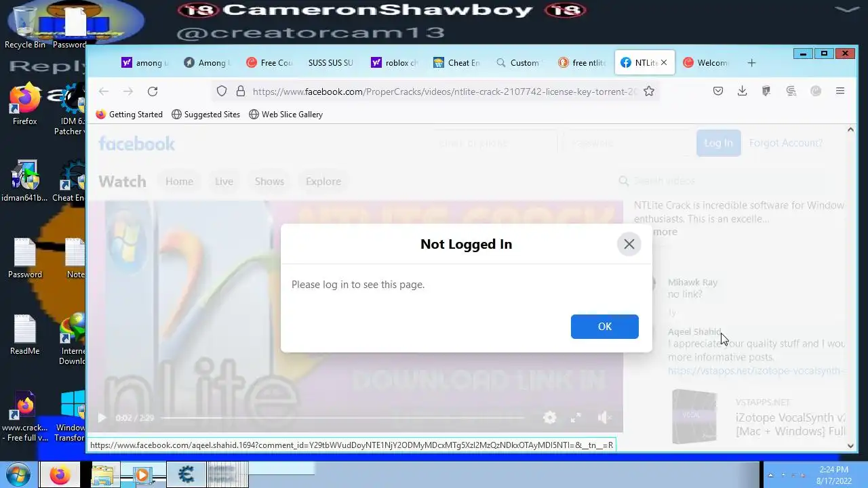Open the Getting Started bookmark
The image size is (868, 488).
(130, 115)
